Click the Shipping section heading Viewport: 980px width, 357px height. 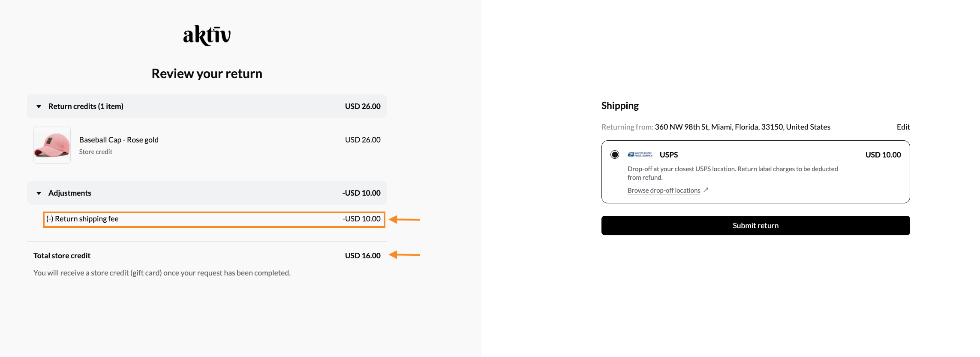pyautogui.click(x=620, y=106)
